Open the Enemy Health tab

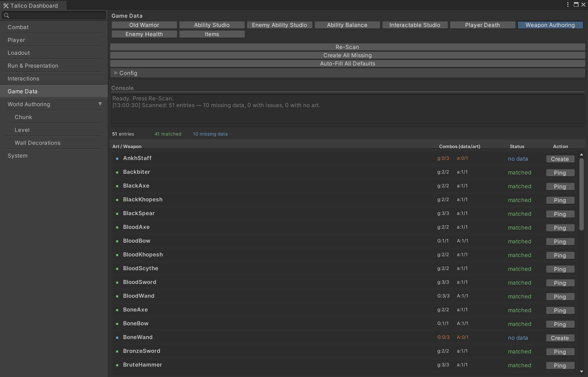pos(144,34)
